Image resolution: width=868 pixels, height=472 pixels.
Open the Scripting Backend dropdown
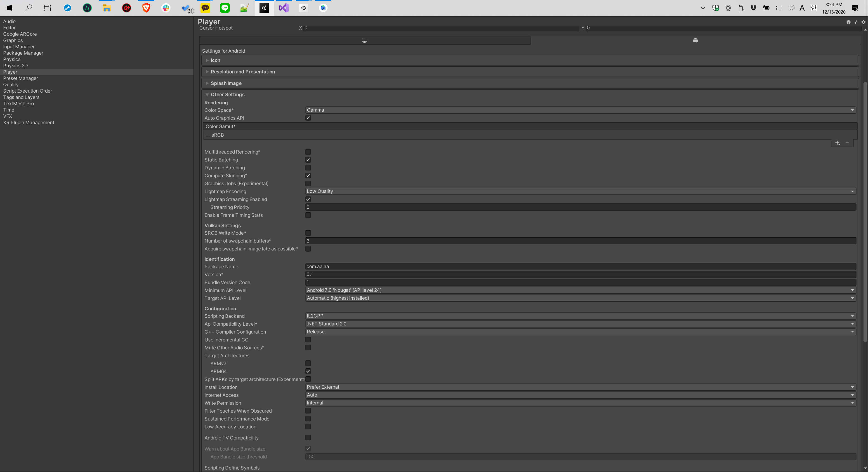580,316
